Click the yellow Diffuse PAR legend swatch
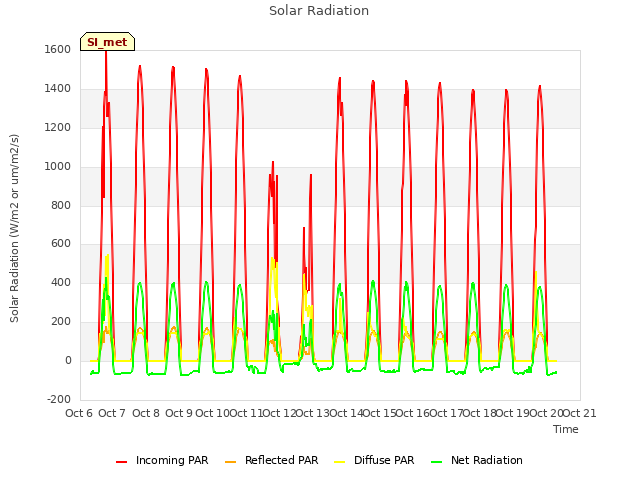This screenshot has height=480, width=640. point(340,462)
